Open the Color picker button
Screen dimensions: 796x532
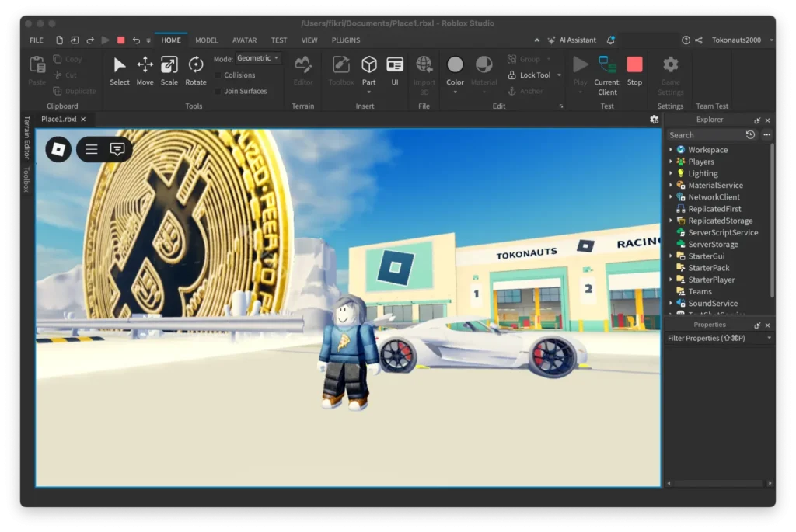click(455, 65)
